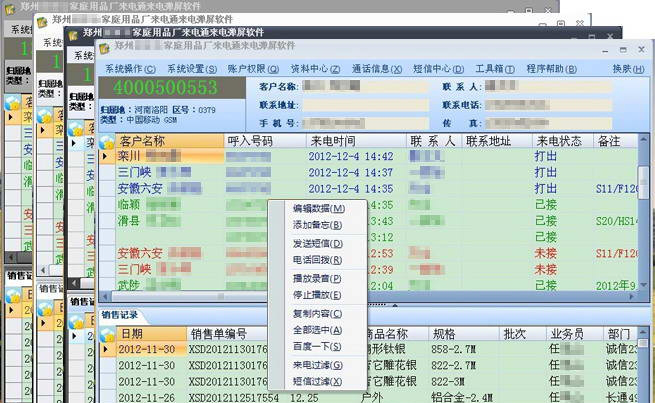Image resolution: width=655 pixels, height=419 pixels.
Task: Open 工具箱(T) menu
Action: (495, 69)
